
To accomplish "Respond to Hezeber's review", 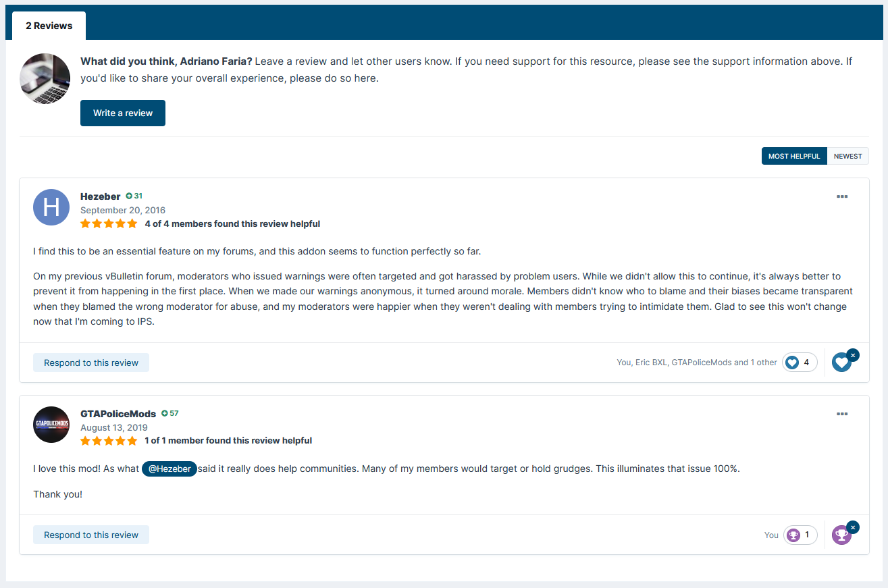I will tap(91, 363).
